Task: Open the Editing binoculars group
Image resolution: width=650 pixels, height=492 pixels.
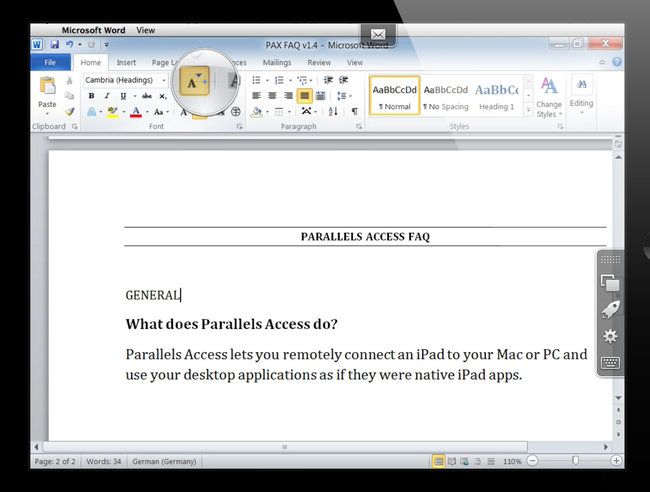Action: click(581, 95)
